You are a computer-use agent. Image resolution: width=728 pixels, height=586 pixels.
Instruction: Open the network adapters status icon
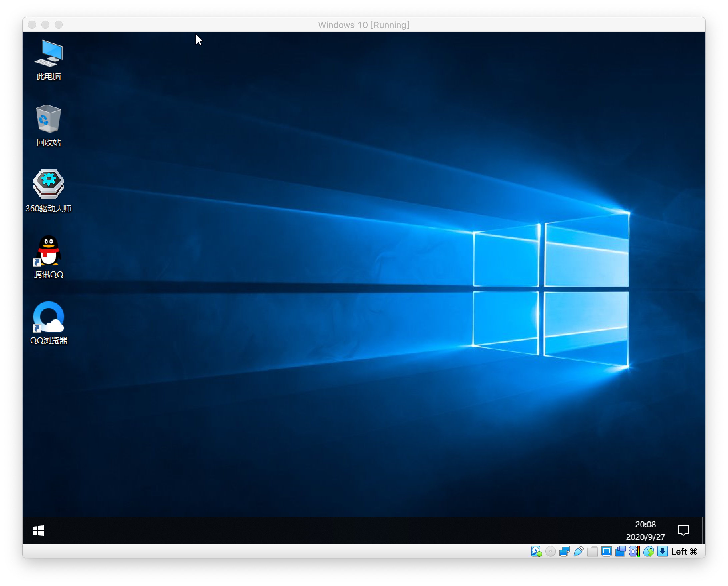tap(564, 552)
